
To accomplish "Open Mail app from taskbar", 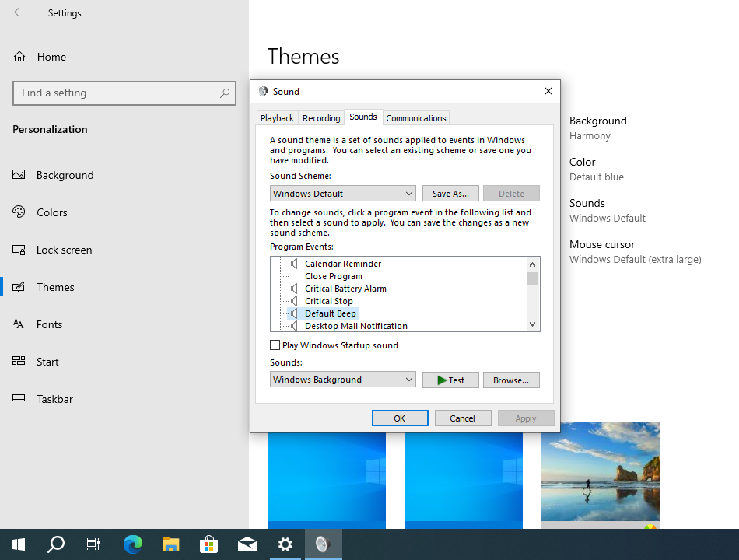I will click(247, 544).
